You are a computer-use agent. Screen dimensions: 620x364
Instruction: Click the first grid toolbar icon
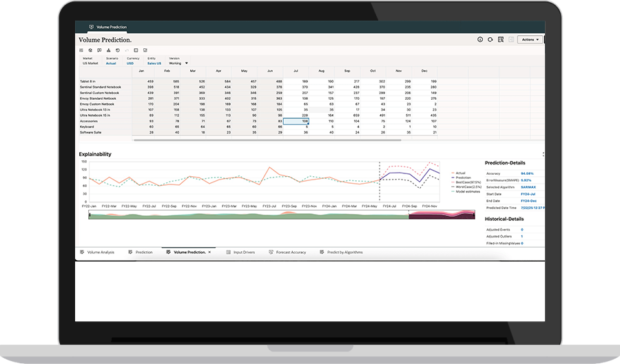pyautogui.click(x=81, y=50)
